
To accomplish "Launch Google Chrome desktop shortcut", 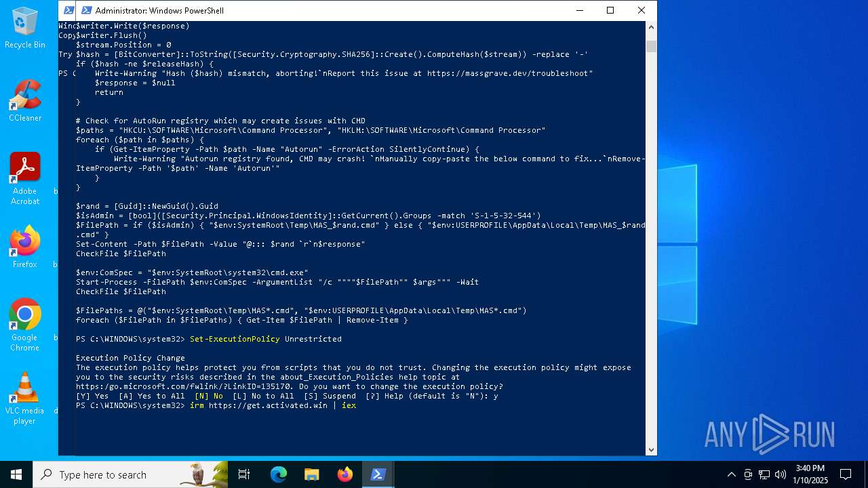I will (x=24, y=325).
